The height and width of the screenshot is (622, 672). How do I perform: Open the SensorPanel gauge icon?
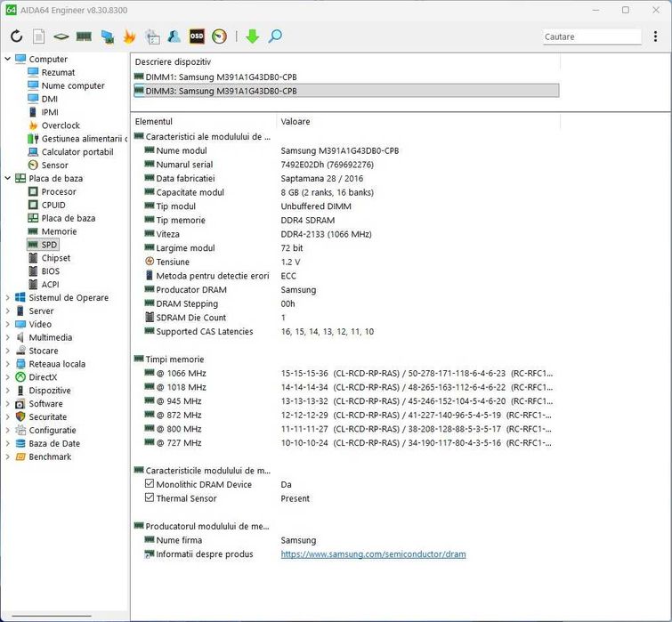pos(220,36)
